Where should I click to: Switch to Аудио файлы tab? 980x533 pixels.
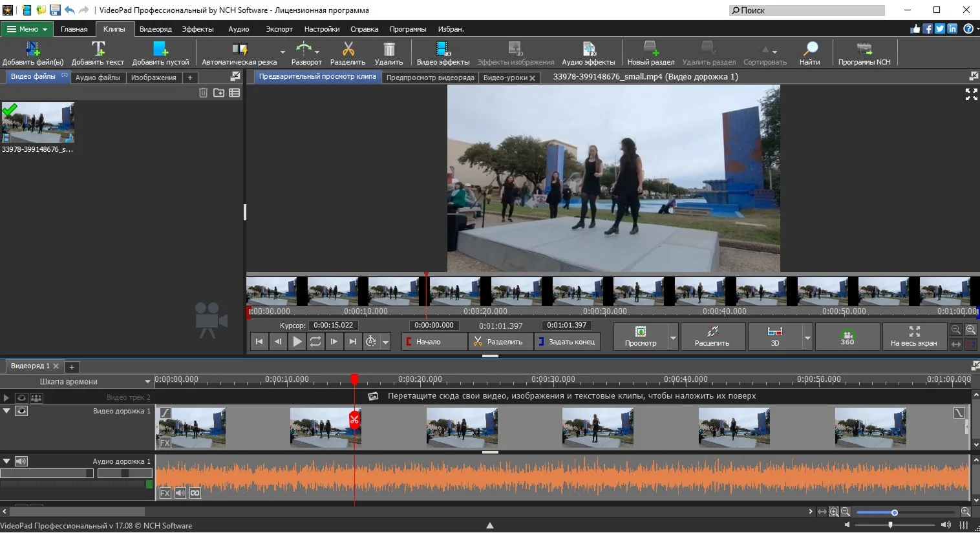coord(98,78)
